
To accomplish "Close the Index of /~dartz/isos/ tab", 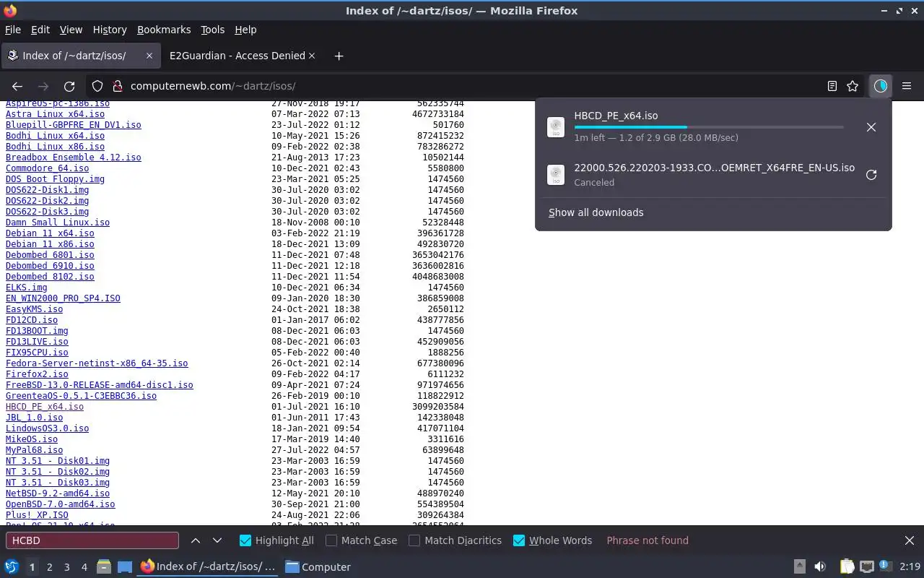I will coord(149,56).
